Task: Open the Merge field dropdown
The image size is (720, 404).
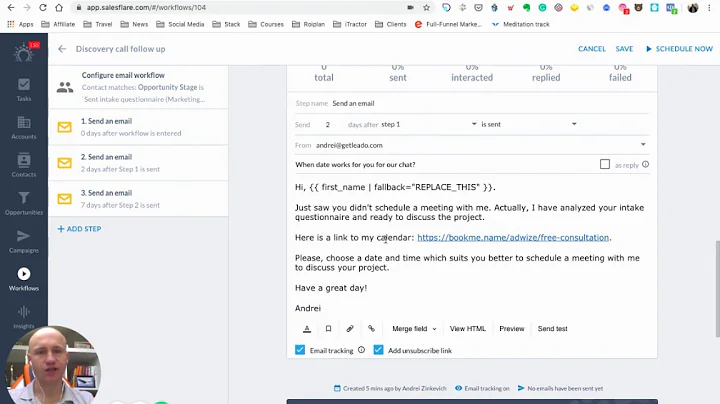Action: point(414,329)
